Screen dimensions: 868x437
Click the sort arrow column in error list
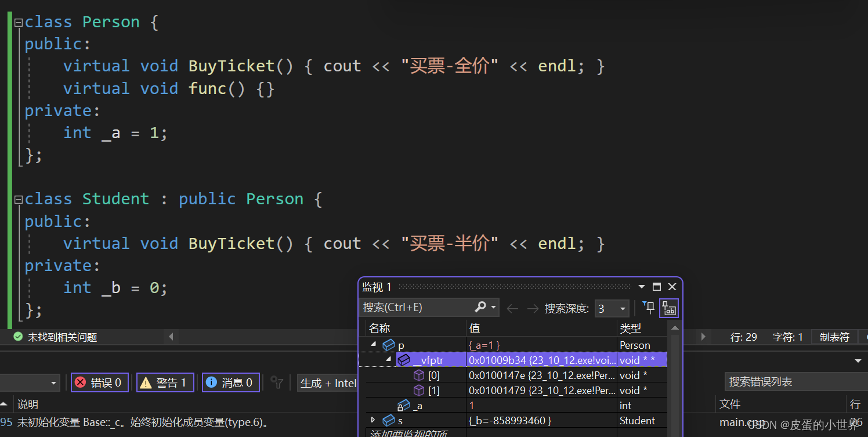click(4, 405)
